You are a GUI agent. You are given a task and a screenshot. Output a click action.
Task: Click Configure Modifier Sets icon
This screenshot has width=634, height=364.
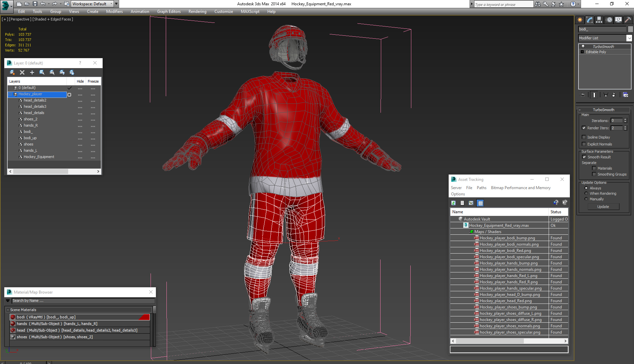[625, 95]
